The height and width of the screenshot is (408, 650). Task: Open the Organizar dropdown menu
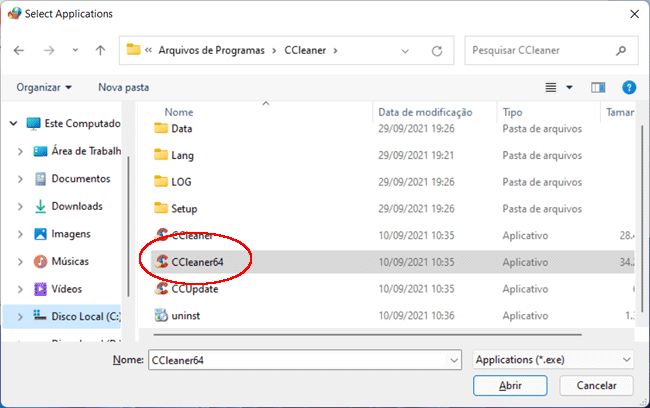tap(44, 88)
